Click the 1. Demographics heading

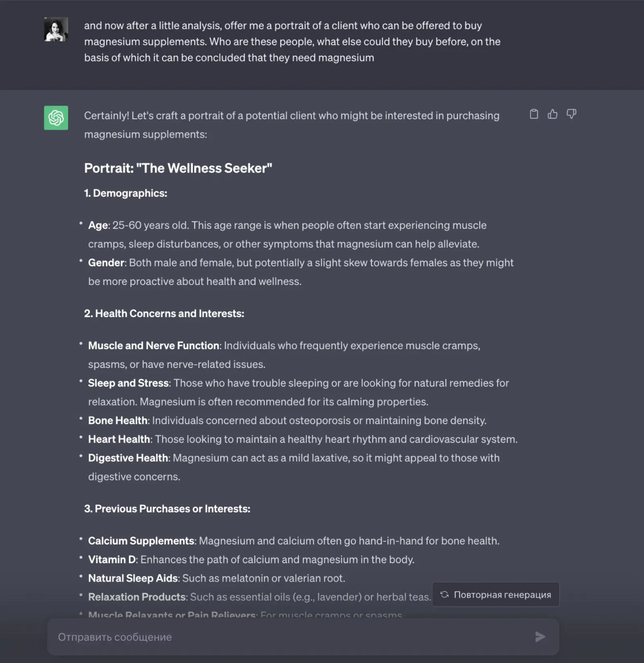[x=126, y=193]
